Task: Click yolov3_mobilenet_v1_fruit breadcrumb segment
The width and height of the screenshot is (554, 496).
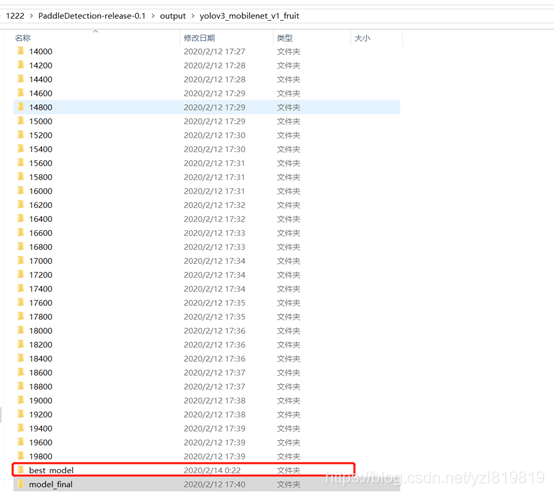Action: click(x=249, y=16)
